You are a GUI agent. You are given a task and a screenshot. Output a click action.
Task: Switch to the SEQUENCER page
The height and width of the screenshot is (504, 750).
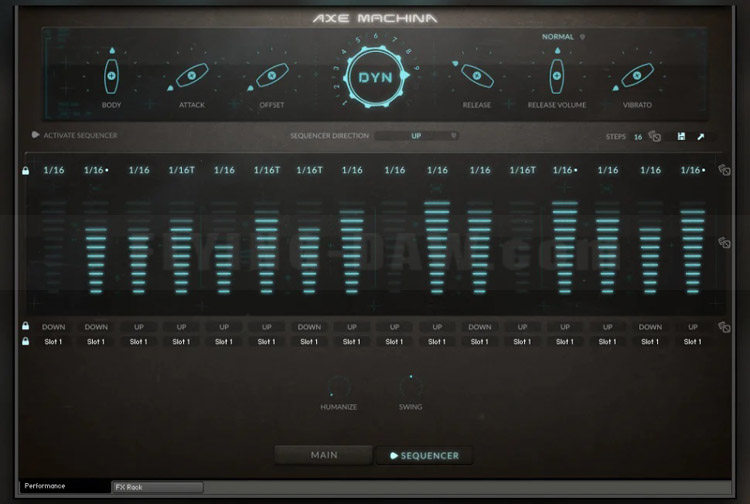click(x=424, y=456)
